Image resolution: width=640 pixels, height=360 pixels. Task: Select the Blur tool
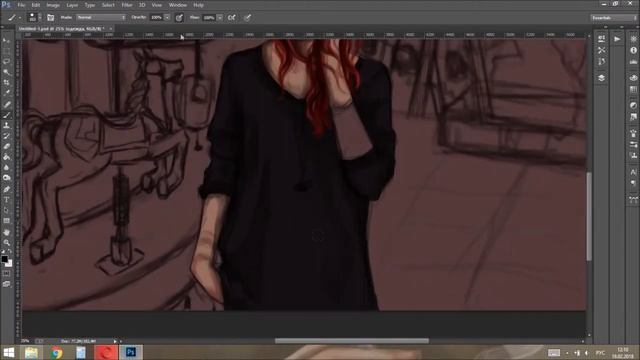coord(7,168)
